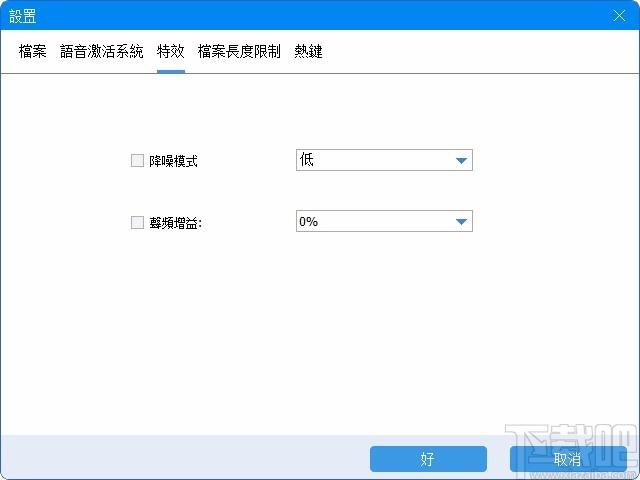Click the 聲頻增益 label text
This screenshot has height=480, width=640.
[x=176, y=223]
